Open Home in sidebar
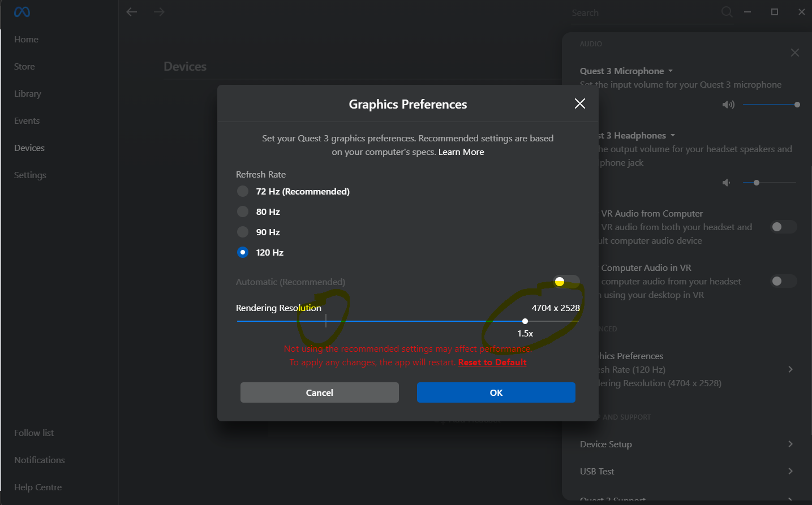The height and width of the screenshot is (505, 812). tap(26, 39)
